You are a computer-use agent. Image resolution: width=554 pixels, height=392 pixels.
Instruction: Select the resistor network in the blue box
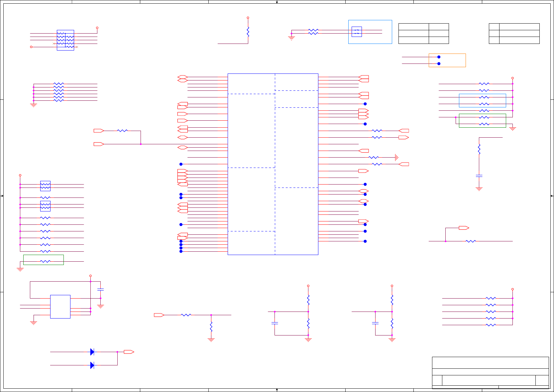click(65, 40)
